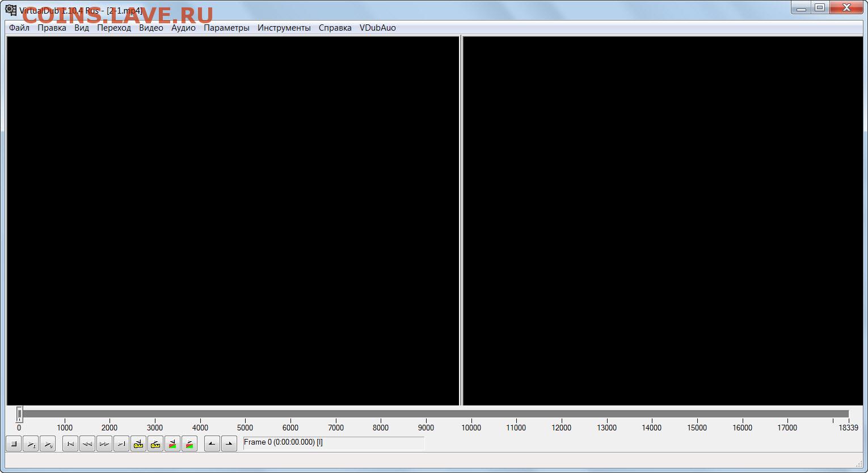Open the Правка menu

tap(52, 28)
